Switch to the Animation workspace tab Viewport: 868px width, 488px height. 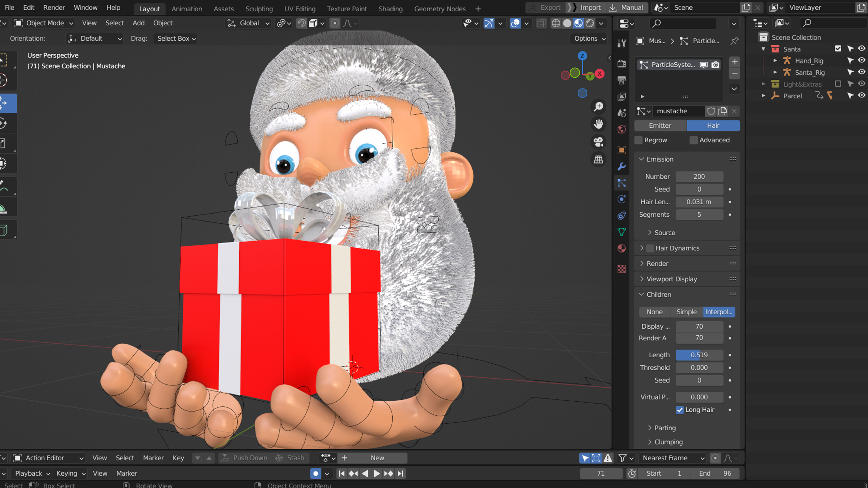[187, 9]
